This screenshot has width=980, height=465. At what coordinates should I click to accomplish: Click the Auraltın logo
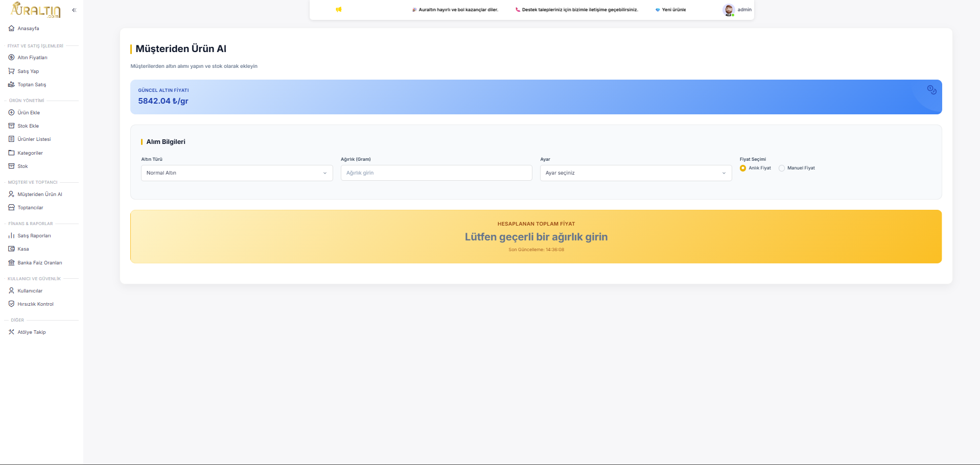click(x=36, y=10)
